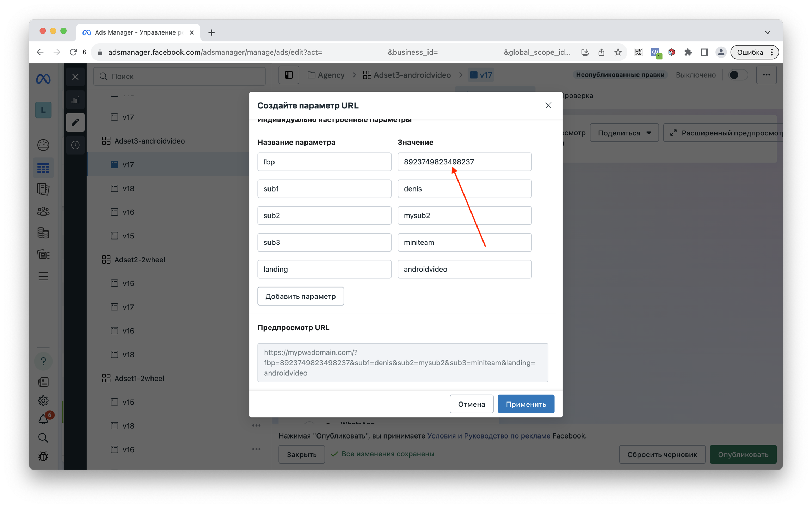Click the fbp value input field
This screenshot has height=508, width=812.
pyautogui.click(x=464, y=162)
